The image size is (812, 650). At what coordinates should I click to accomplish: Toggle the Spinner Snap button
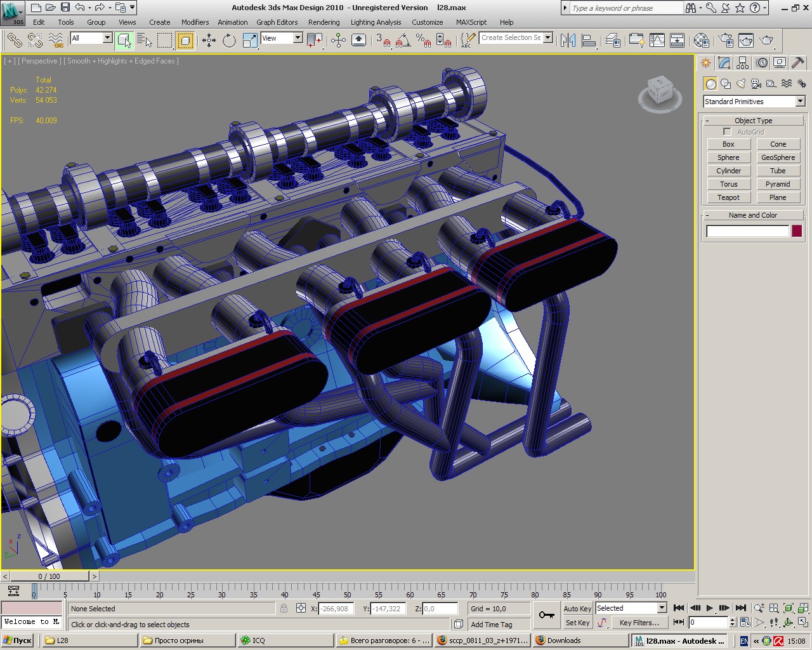pyautogui.click(x=444, y=41)
